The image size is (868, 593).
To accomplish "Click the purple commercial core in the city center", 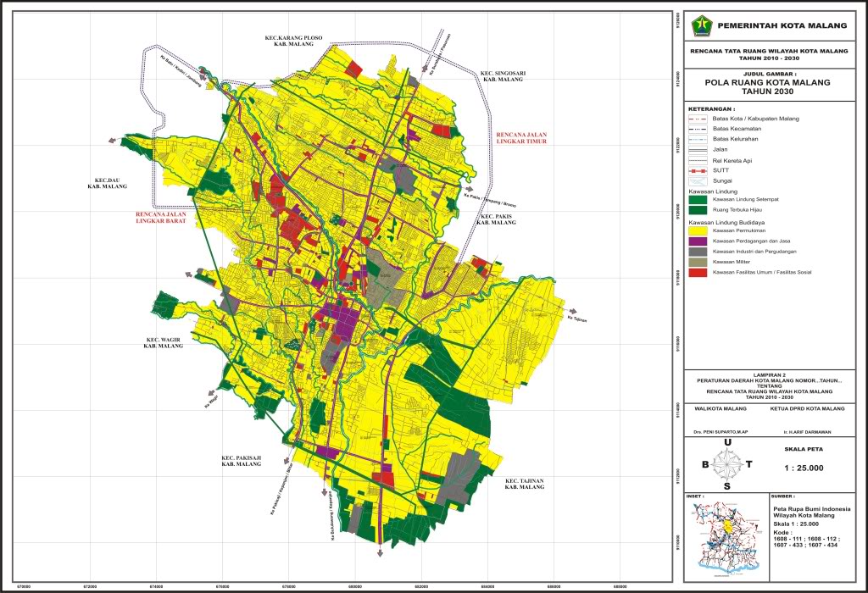I will [x=346, y=318].
